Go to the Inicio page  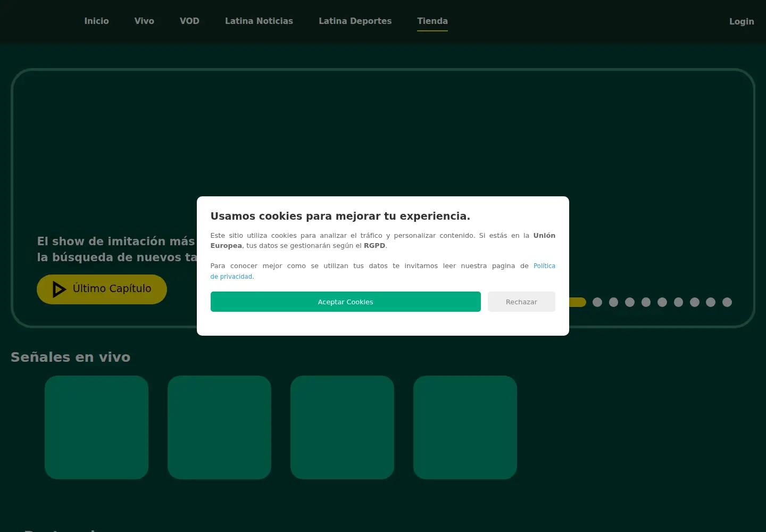click(x=96, y=21)
